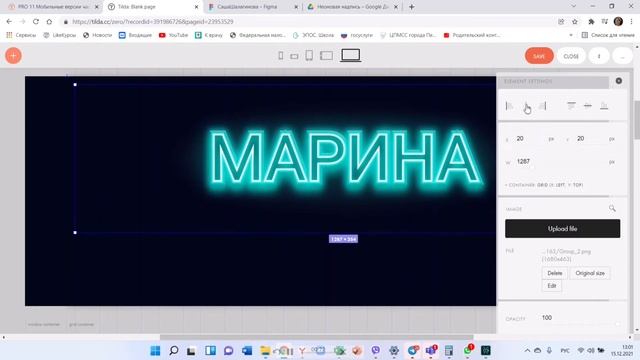Click the horizontal scrollbar under the canvas
Screen dimensions: 640x360
click(316, 338)
